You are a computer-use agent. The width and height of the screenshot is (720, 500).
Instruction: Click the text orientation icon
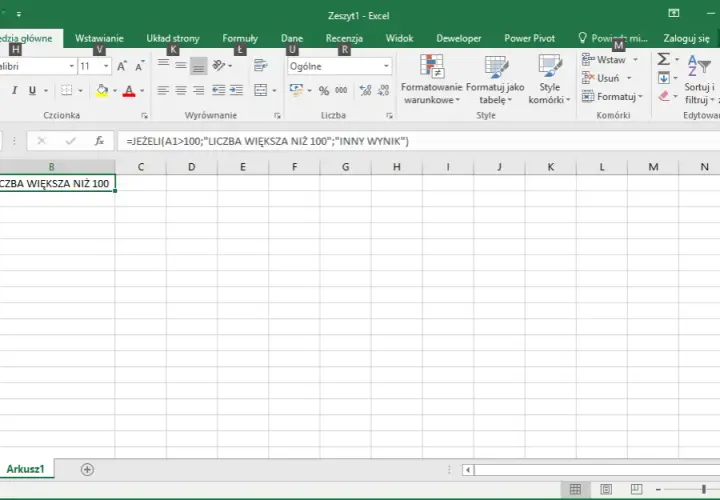point(219,66)
